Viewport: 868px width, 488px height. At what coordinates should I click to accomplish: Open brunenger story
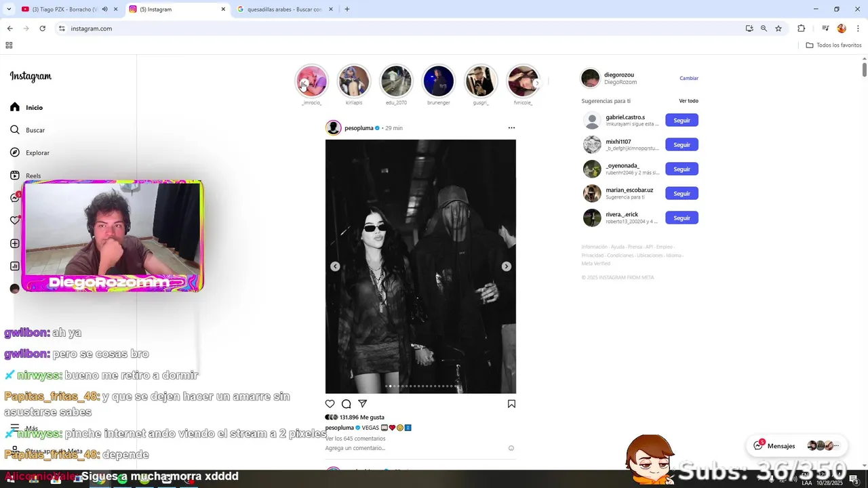point(439,81)
